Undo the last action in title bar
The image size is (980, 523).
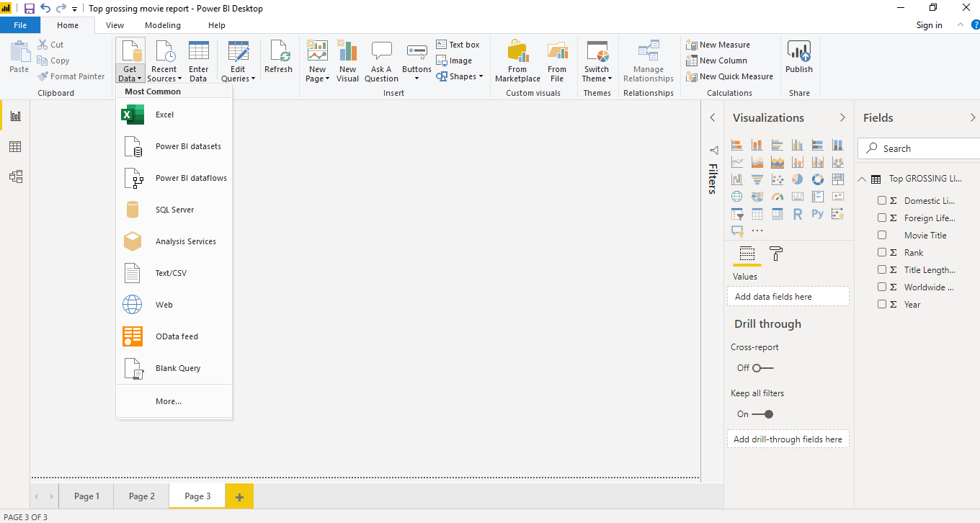tap(45, 9)
